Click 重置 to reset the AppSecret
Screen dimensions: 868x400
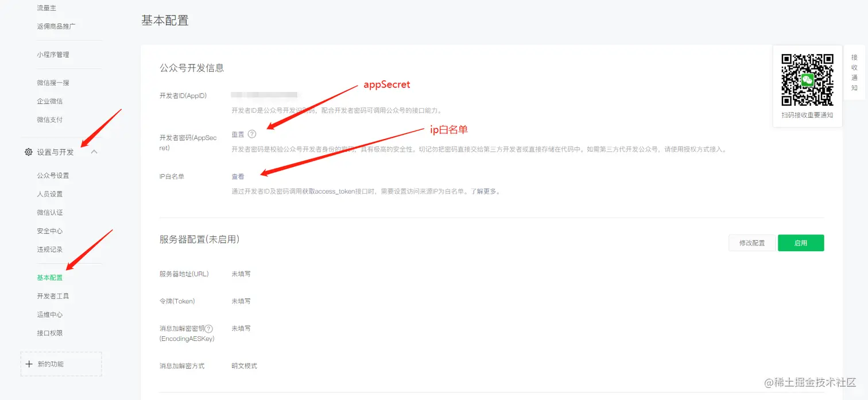click(x=238, y=134)
